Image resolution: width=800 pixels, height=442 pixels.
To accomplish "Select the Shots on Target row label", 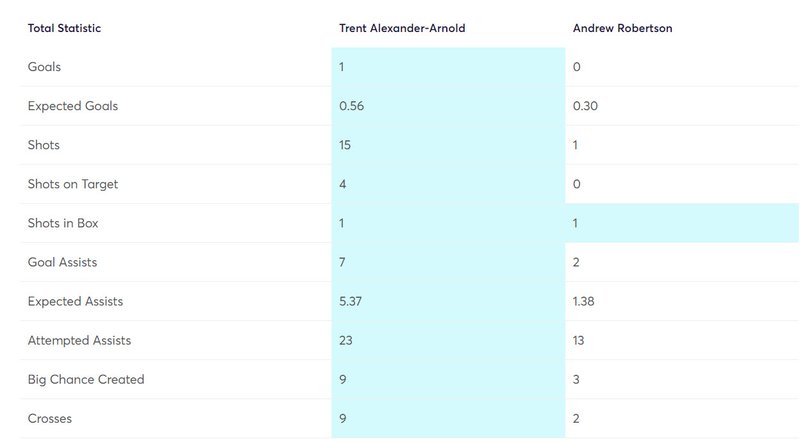I will pyautogui.click(x=73, y=184).
